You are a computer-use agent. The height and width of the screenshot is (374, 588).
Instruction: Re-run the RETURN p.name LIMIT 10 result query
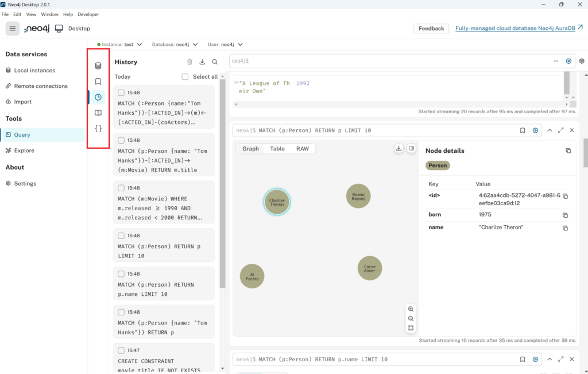[536, 360]
